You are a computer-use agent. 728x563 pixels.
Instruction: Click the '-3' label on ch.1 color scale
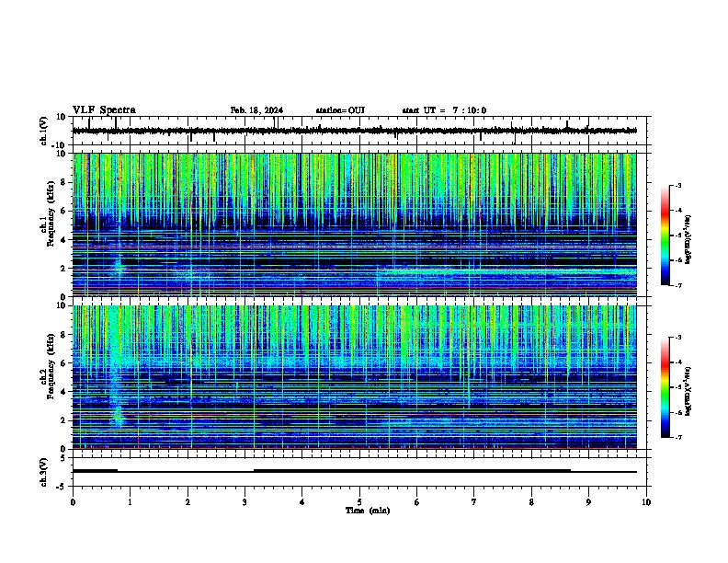click(x=677, y=185)
